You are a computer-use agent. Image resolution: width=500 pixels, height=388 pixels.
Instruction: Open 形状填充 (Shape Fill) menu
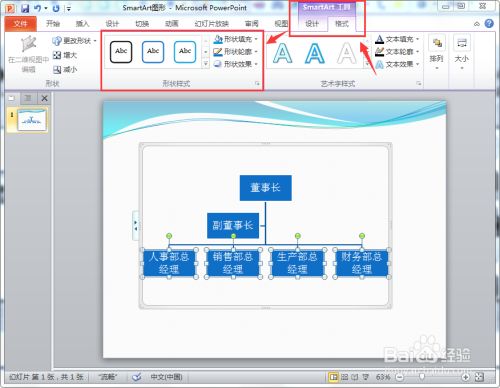pyautogui.click(x=236, y=39)
